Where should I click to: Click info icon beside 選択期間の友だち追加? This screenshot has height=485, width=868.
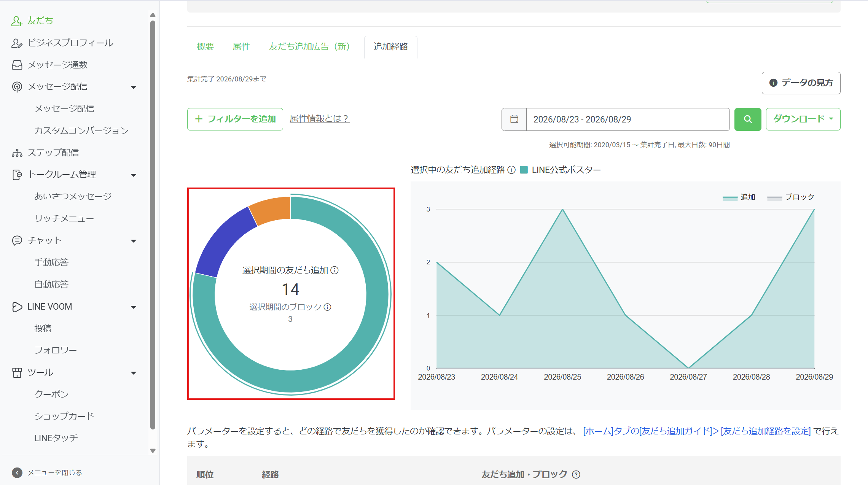tap(334, 270)
